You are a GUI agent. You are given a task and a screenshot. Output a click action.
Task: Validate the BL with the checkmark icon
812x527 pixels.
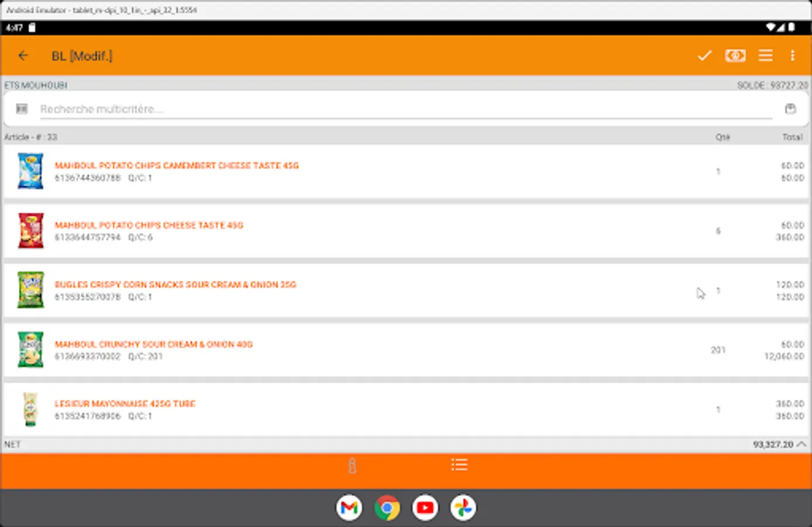pyautogui.click(x=704, y=56)
